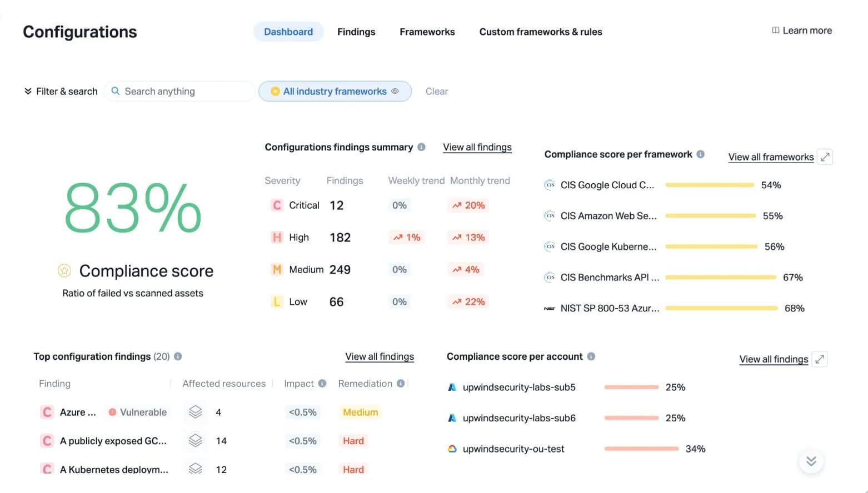Screen dimensions: 868x493
Task: Open the Findings tab
Action: tap(356, 32)
